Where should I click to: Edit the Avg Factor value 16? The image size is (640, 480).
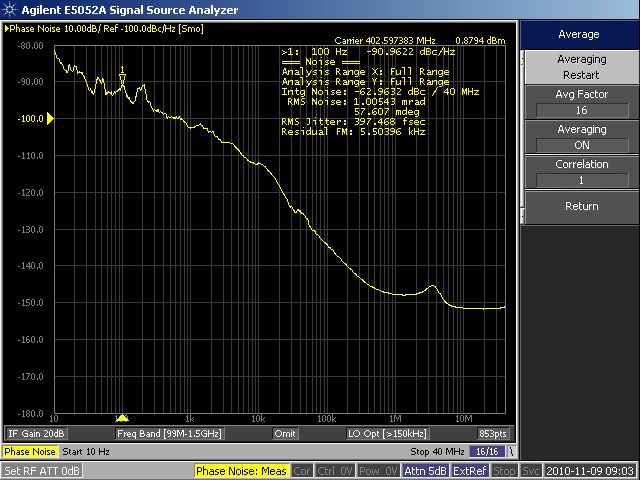[x=582, y=110]
